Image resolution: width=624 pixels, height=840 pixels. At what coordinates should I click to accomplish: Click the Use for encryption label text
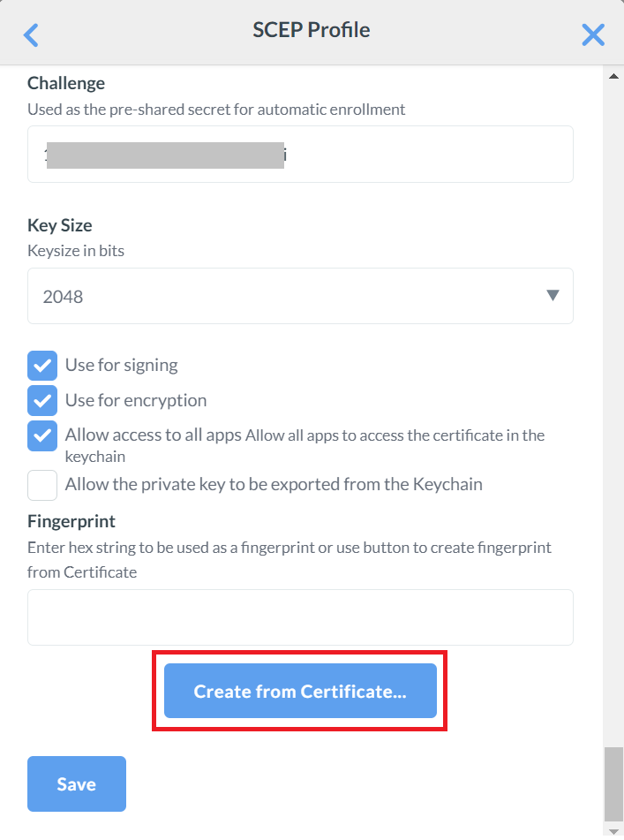tap(135, 400)
